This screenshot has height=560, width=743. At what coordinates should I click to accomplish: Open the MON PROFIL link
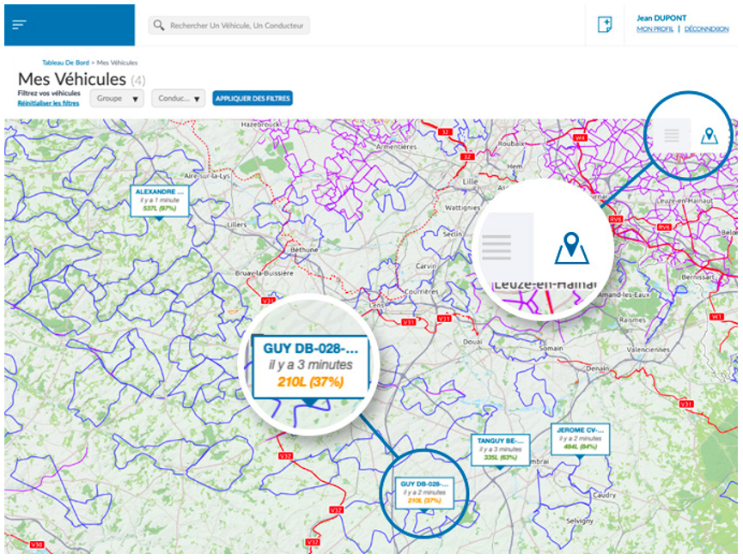655,29
